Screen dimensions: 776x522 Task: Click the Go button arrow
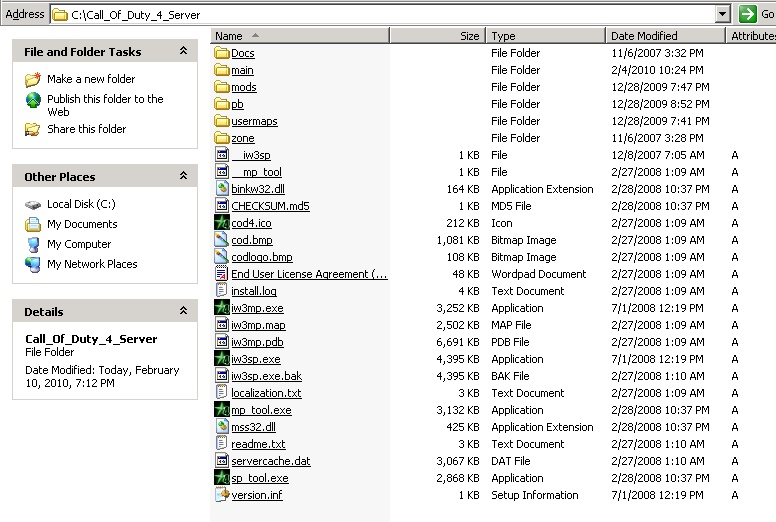(x=747, y=14)
